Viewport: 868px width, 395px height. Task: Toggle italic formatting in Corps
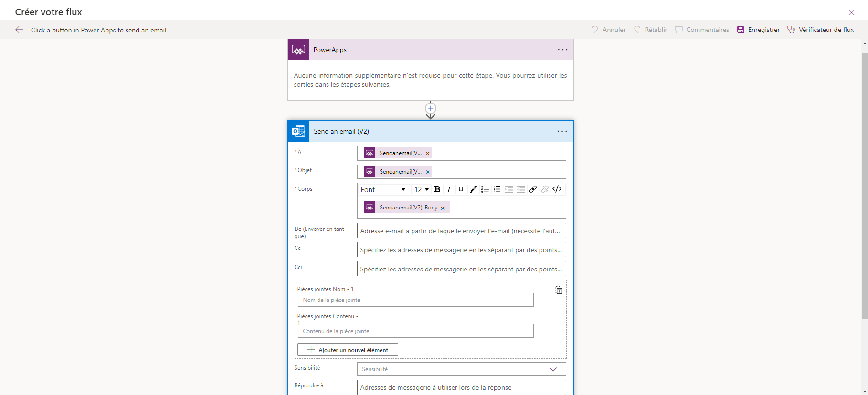(449, 189)
